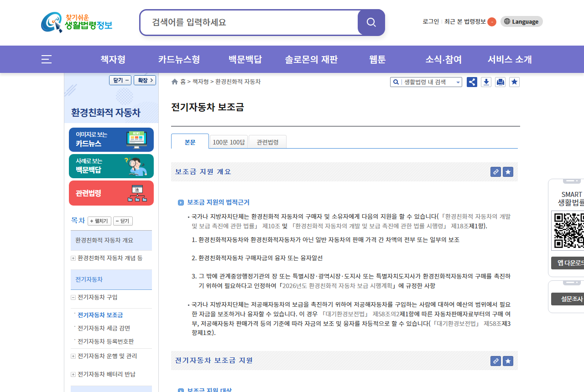Bookmark star for 보조금 지원 개요 section

point(508,172)
